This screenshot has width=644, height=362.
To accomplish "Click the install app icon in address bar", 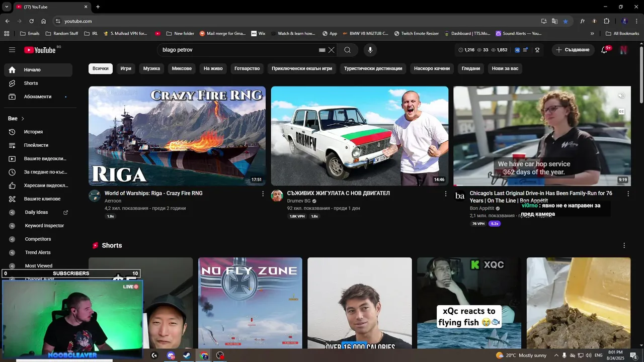I will (544, 21).
